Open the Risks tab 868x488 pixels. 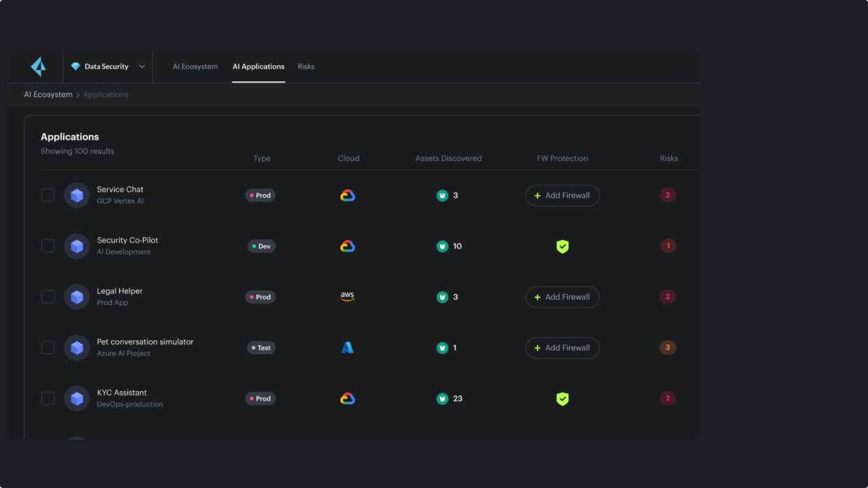(306, 66)
